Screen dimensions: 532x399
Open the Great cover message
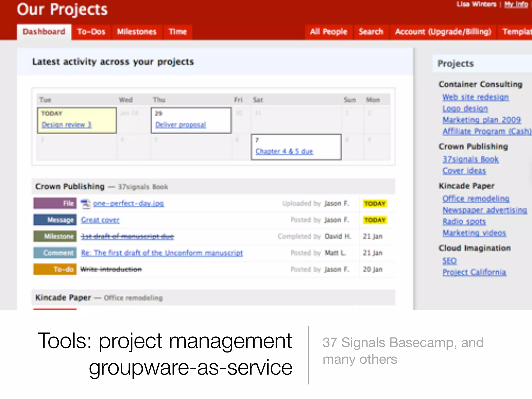point(100,220)
